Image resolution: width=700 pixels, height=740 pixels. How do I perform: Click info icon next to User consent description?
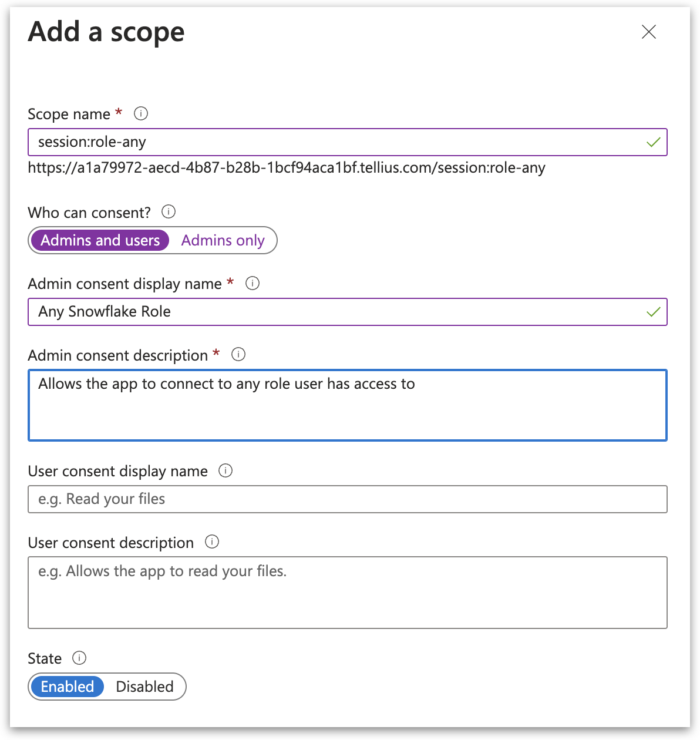tap(212, 542)
